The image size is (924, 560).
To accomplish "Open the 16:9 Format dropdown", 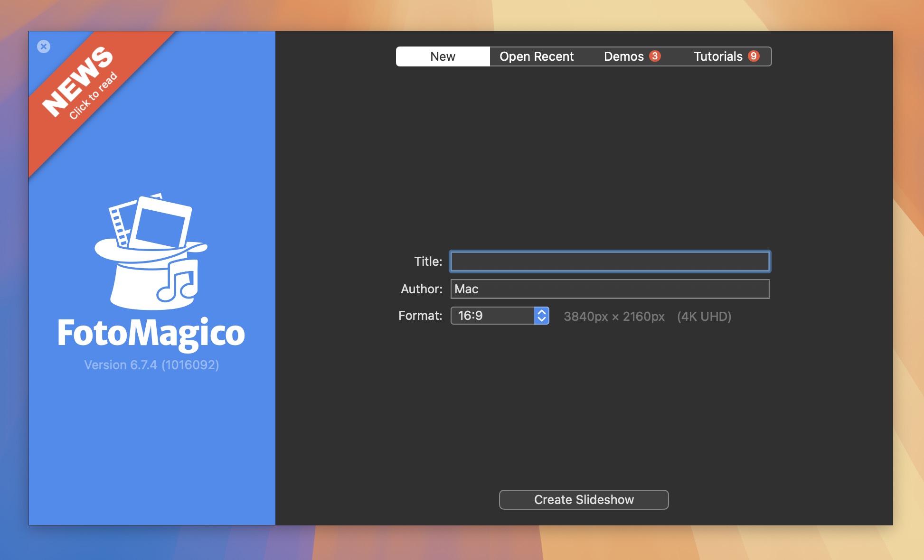I will pos(500,316).
